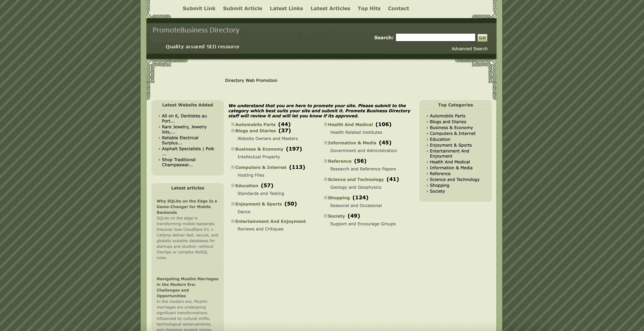The height and width of the screenshot is (331, 644).
Task: Click the plus icon beside Society category
Action: 326,216
